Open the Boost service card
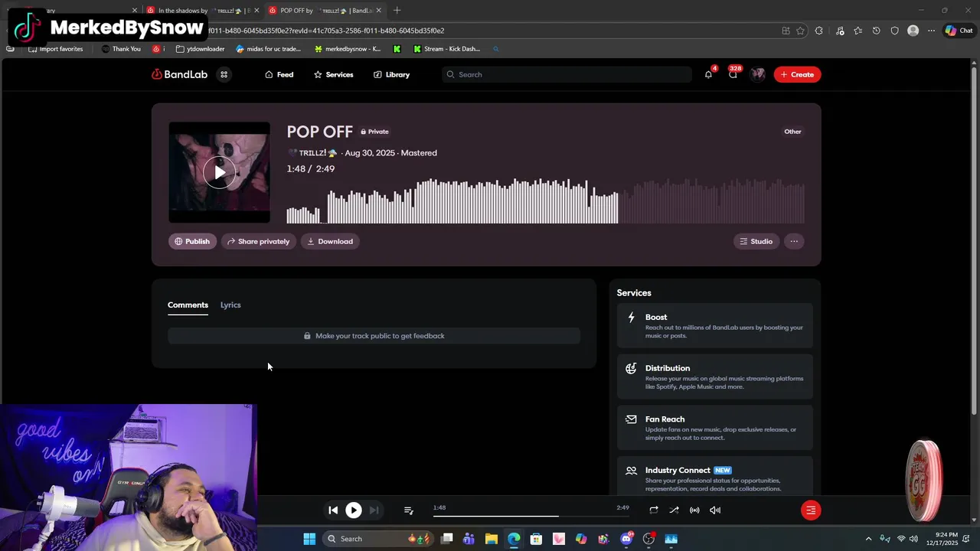The width and height of the screenshot is (980, 551). coord(715,325)
